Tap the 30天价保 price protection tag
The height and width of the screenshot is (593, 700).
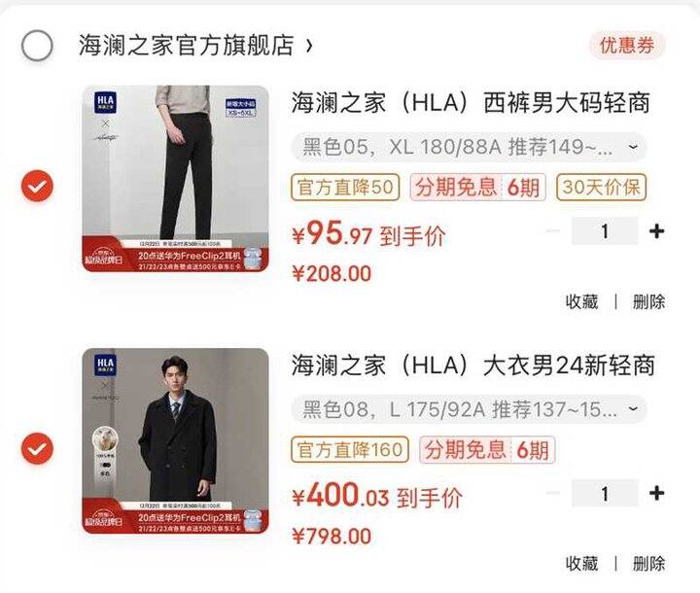pyautogui.click(x=602, y=187)
